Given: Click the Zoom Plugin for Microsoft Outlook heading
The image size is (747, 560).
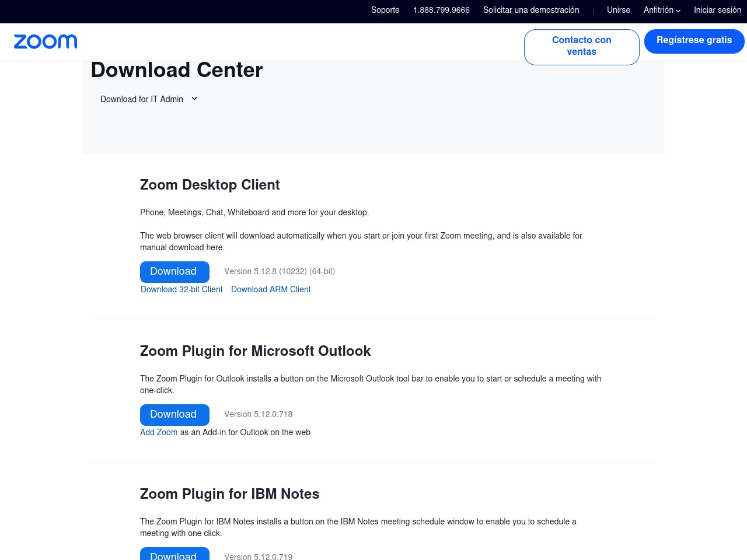Looking at the screenshot, I should point(255,351).
